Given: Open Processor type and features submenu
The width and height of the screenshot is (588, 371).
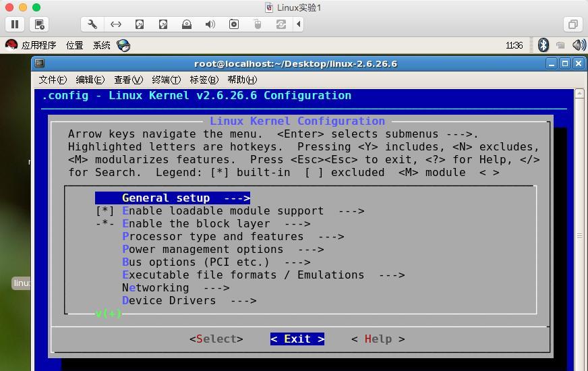Looking at the screenshot, I should tap(233, 236).
